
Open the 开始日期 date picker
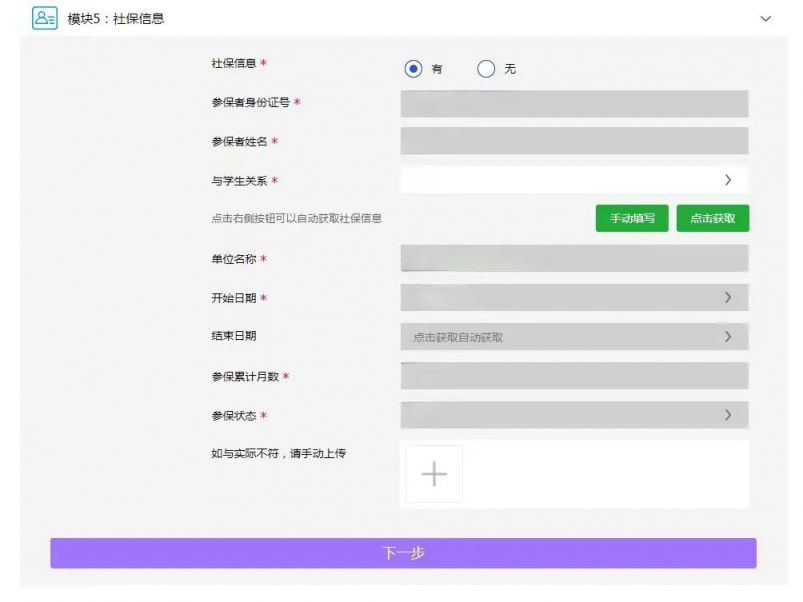pos(574,297)
